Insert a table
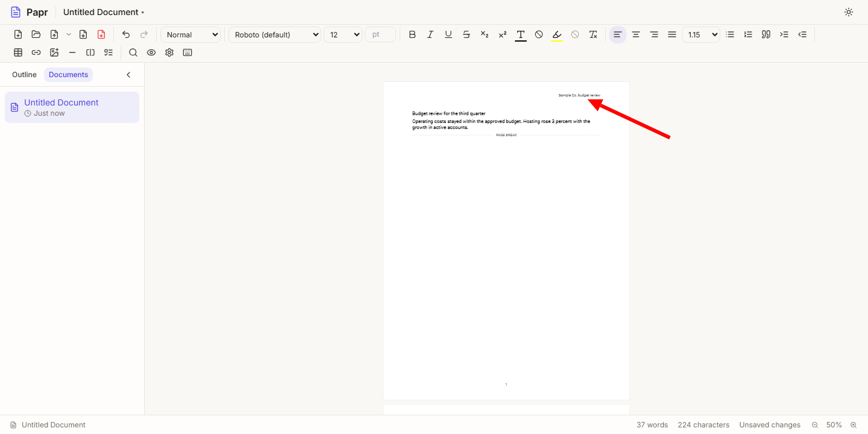Image resolution: width=868 pixels, height=434 pixels. click(x=18, y=52)
